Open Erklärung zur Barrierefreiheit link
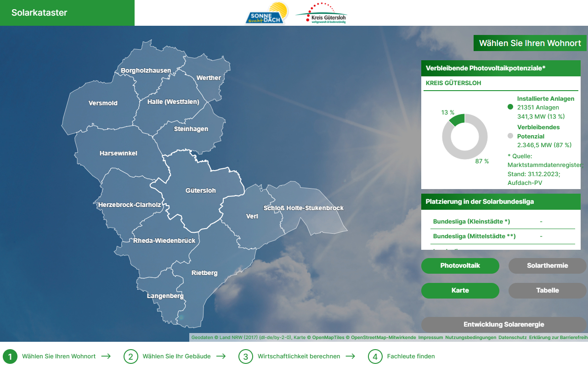This screenshot has width=588, height=368. tap(558, 338)
